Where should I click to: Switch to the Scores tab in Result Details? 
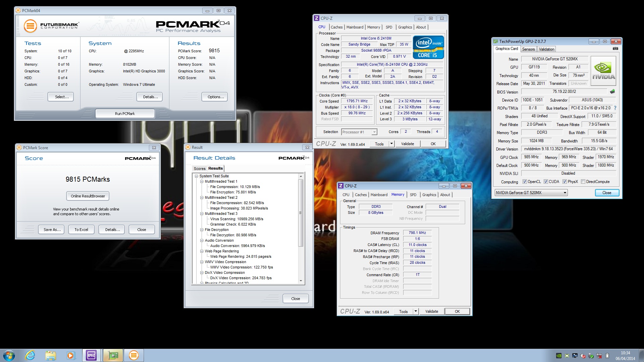(199, 169)
